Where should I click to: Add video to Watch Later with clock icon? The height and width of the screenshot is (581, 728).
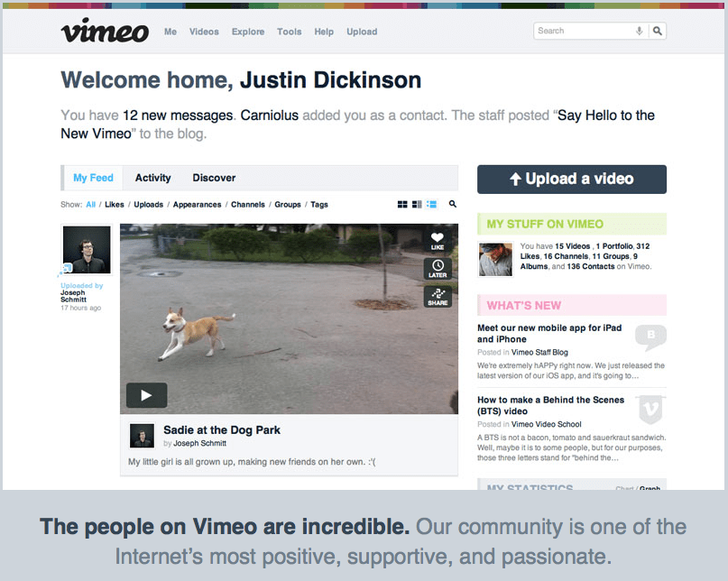click(x=438, y=268)
